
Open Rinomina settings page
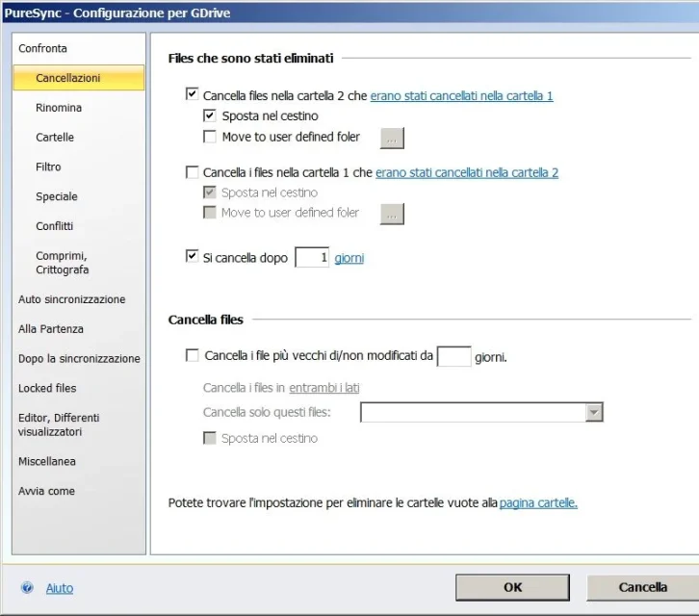[x=59, y=108]
